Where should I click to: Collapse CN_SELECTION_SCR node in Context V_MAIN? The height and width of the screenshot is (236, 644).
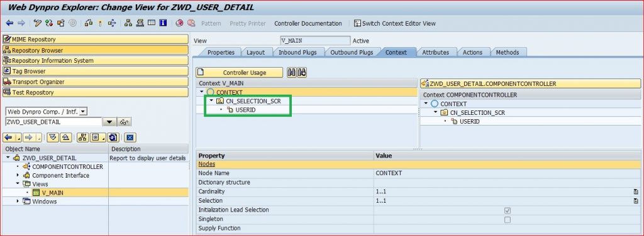click(x=211, y=101)
